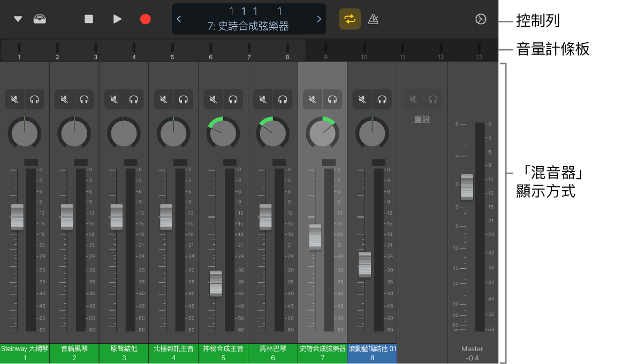Click bar 9 on the ruler strip
Viewport: 638px width, 364px height.
point(325,51)
